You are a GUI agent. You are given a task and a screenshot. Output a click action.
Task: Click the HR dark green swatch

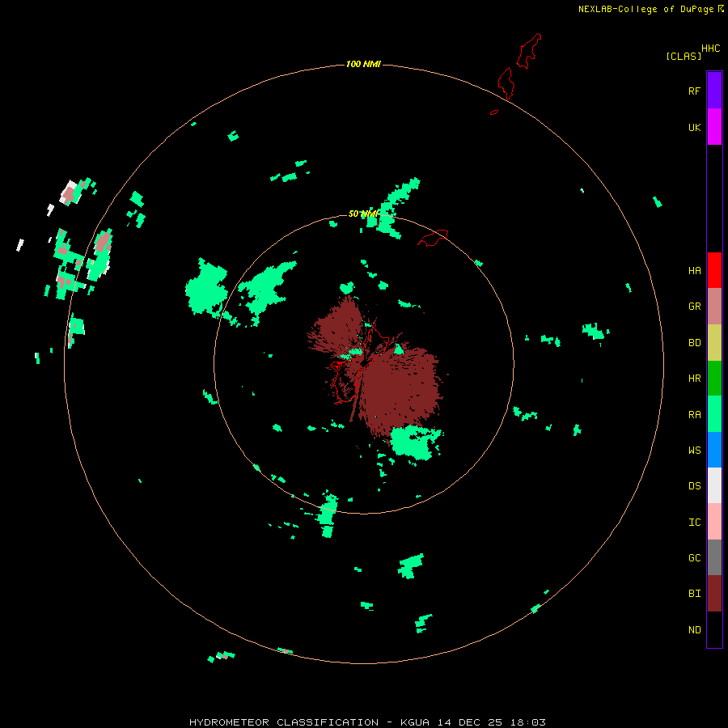click(714, 378)
